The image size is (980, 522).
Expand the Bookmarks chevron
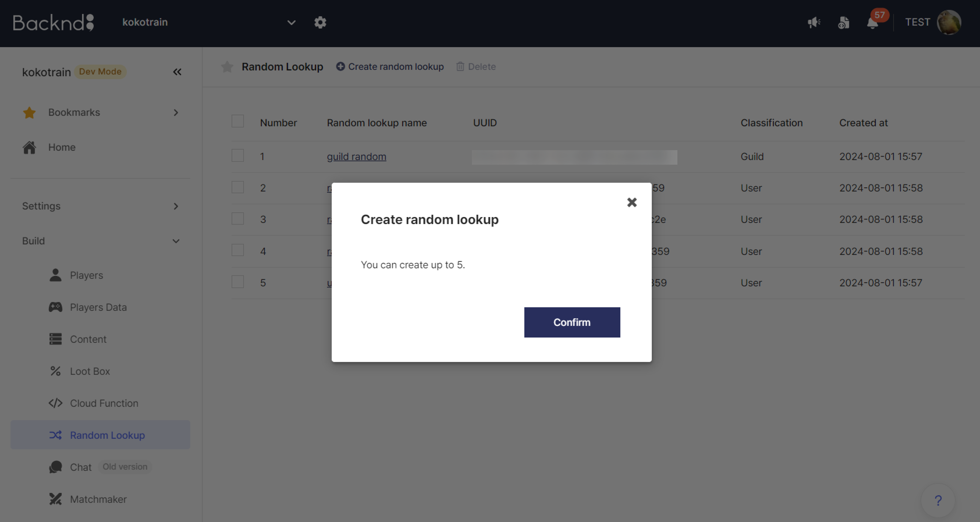coord(176,113)
